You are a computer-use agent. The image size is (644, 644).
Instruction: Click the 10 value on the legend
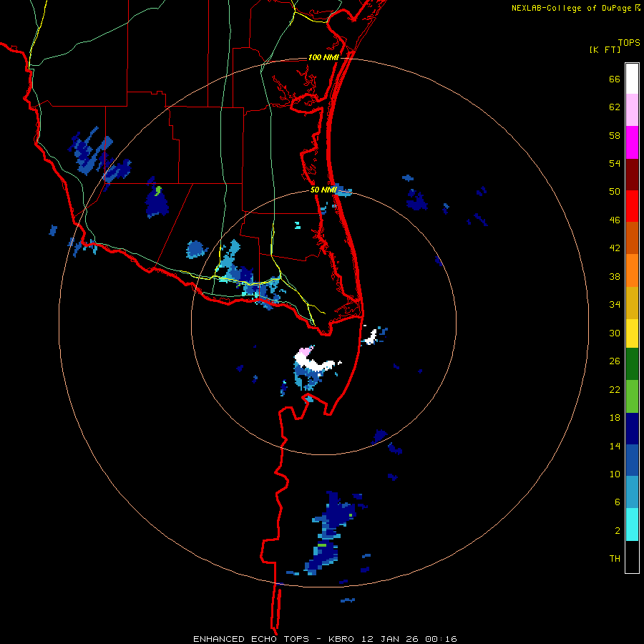pos(615,474)
